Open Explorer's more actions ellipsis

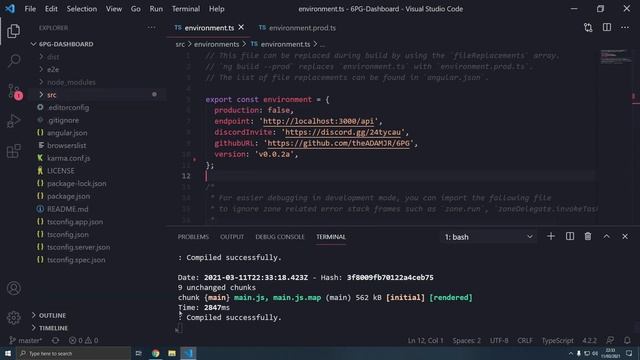(x=151, y=28)
